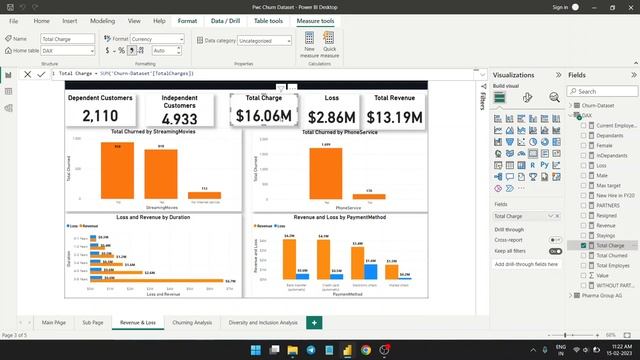Open the Report view icon in left sidebar
The height and width of the screenshot is (360, 640).
coord(9,75)
